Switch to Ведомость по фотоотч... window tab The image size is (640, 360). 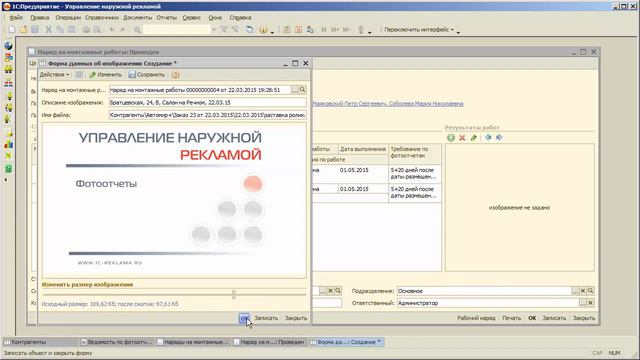(x=116, y=342)
